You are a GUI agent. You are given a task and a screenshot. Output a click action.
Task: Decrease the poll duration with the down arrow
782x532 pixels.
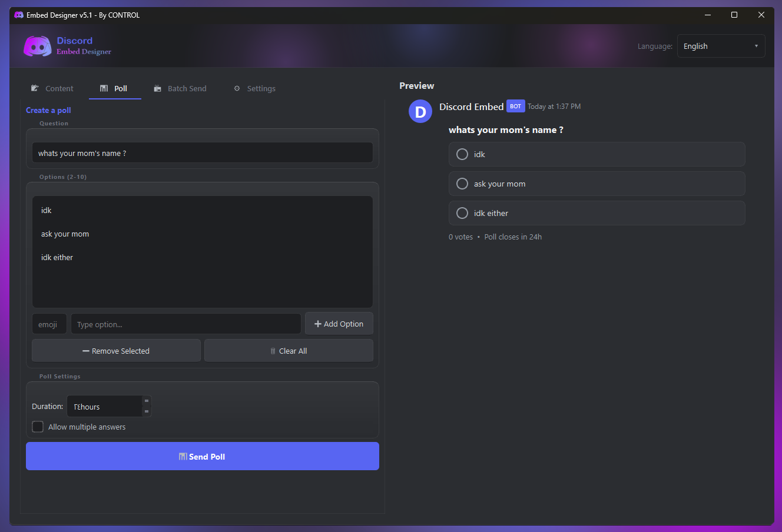pos(147,411)
